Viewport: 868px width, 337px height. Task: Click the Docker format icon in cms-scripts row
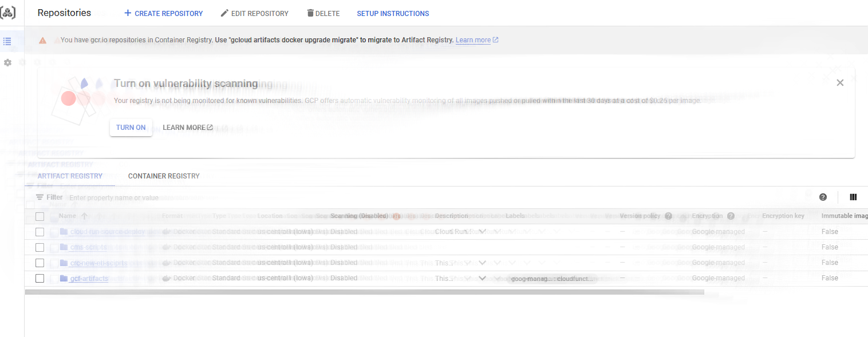[x=167, y=247]
